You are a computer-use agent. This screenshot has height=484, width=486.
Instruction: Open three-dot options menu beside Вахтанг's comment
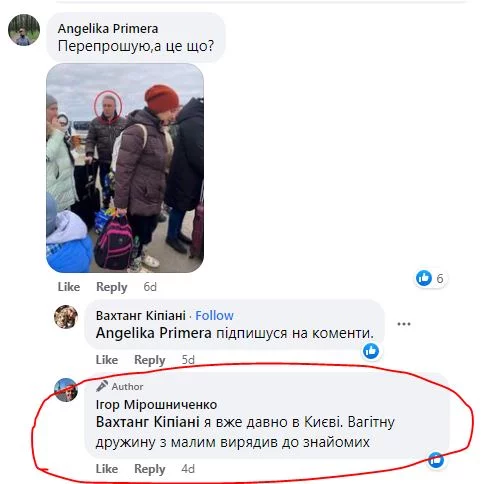(404, 324)
